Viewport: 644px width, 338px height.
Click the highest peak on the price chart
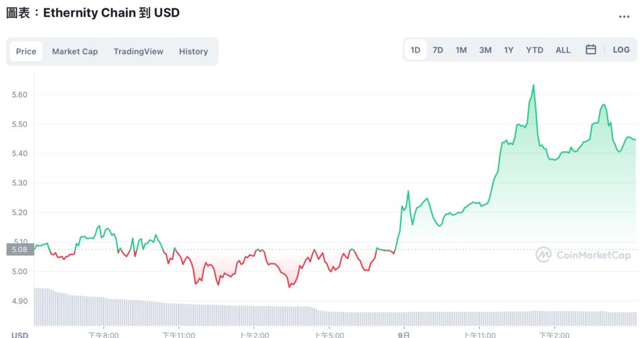pos(533,85)
